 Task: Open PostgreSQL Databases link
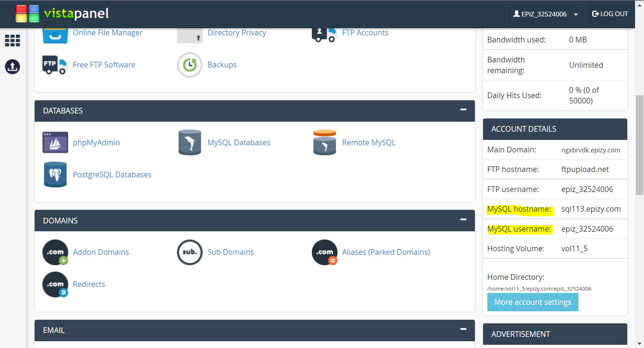point(112,175)
